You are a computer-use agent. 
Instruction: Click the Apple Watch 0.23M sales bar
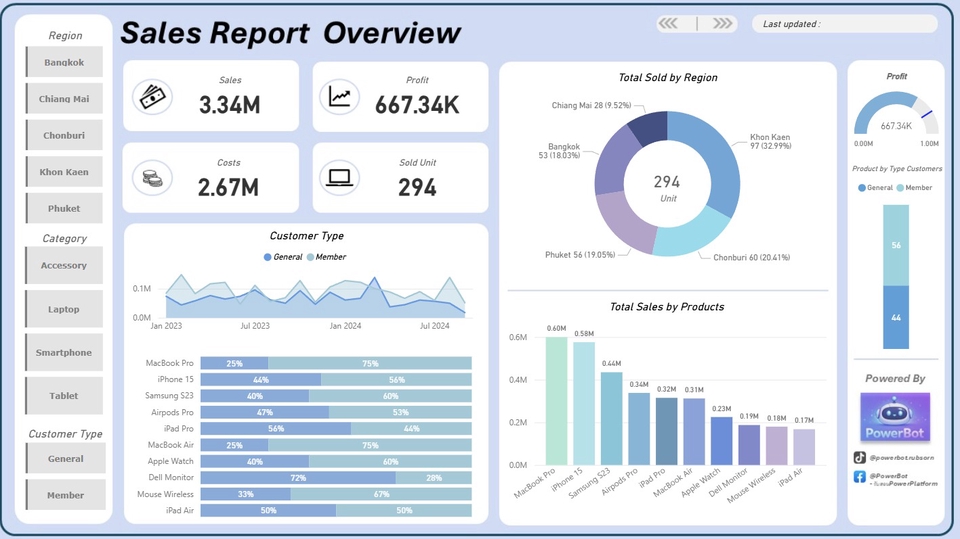pyautogui.click(x=722, y=441)
